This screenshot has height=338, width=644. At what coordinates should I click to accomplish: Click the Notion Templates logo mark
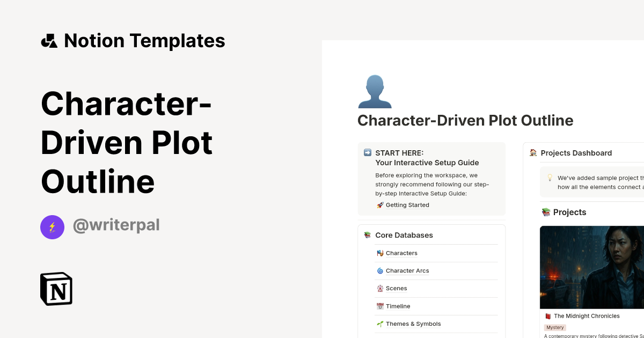click(49, 40)
